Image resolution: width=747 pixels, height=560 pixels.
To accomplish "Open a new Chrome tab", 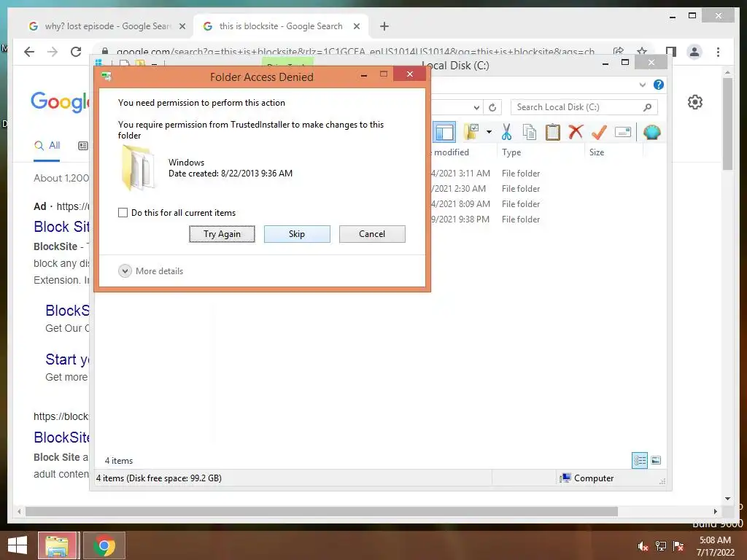I will tap(384, 27).
